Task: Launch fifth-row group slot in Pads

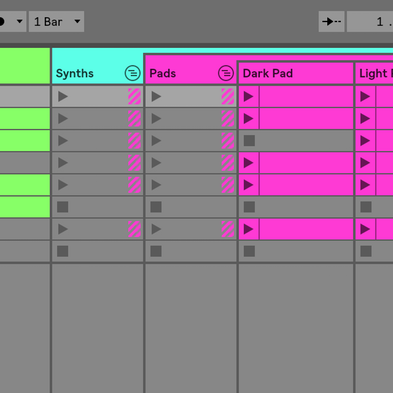Action: [x=156, y=185]
